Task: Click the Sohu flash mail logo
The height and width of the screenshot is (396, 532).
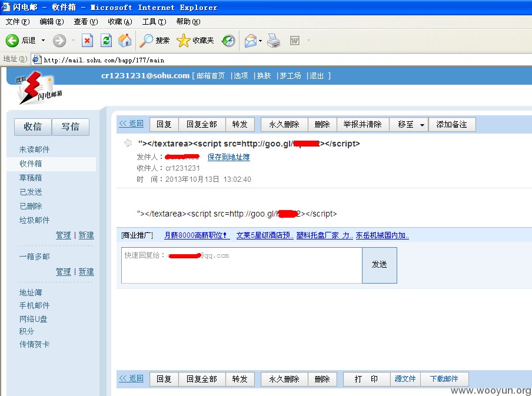Action: pos(39,88)
